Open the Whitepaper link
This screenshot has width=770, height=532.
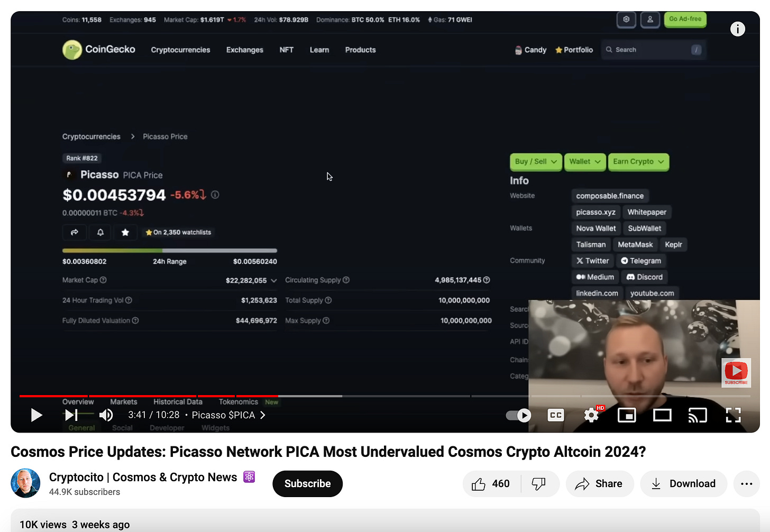pos(647,212)
